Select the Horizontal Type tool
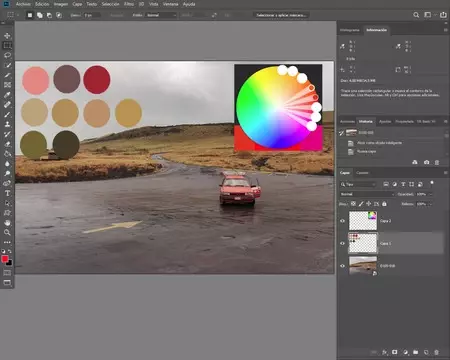The image size is (450, 360). click(7, 193)
